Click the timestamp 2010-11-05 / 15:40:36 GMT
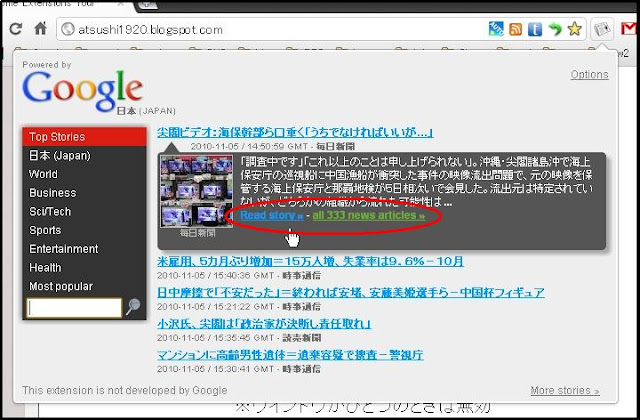The width and height of the screenshot is (640, 420). click(216, 276)
